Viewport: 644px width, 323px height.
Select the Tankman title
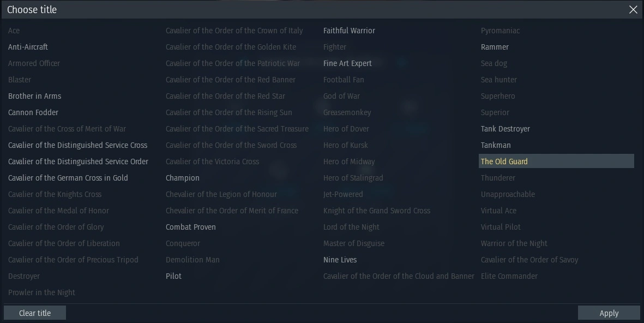pos(496,145)
